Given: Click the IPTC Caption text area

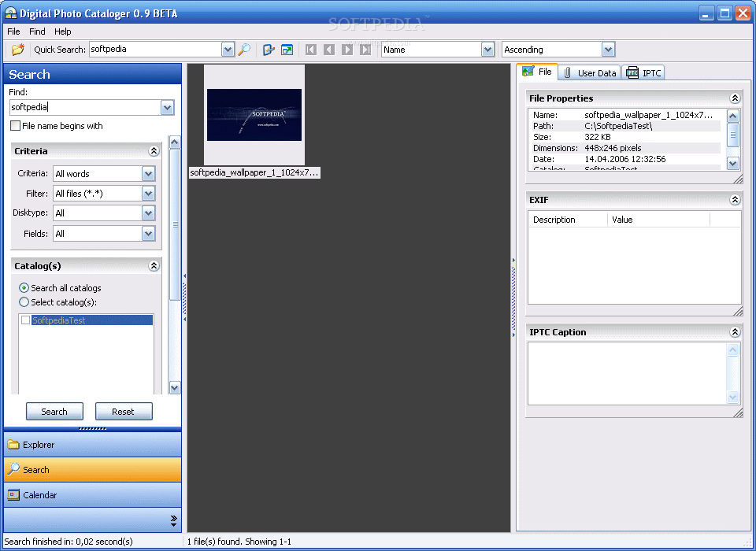Looking at the screenshot, I should pos(627,374).
